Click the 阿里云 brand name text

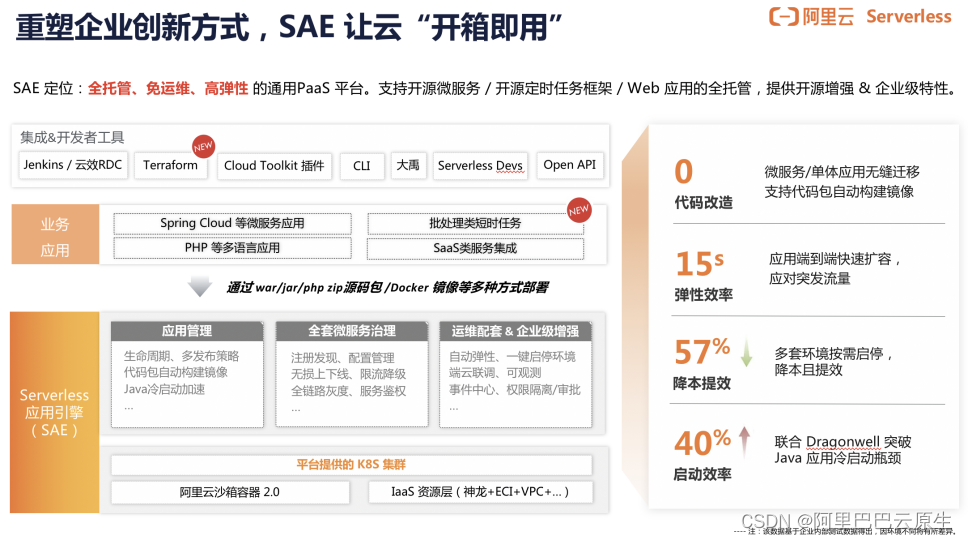pyautogui.click(x=828, y=17)
